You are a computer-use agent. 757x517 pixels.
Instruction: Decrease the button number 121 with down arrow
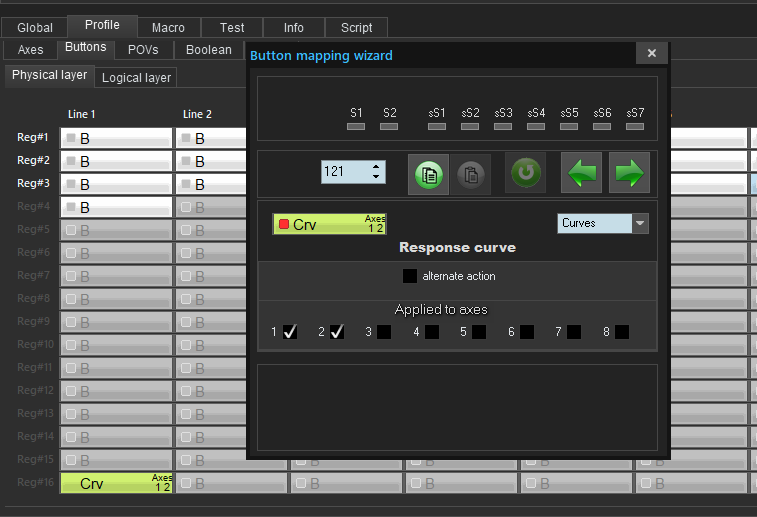[376, 177]
